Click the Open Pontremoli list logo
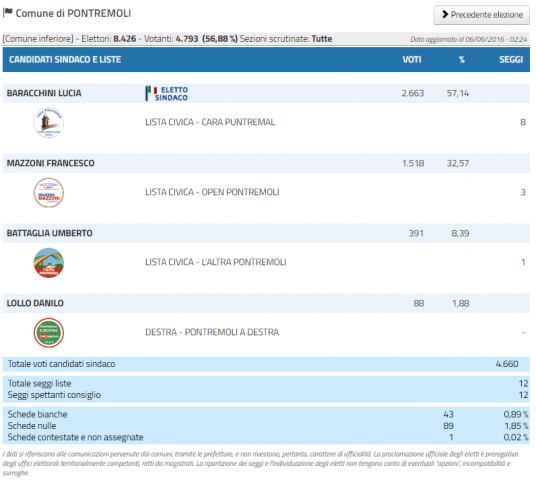Image resolution: width=536 pixels, height=480 pixels. 49,192
